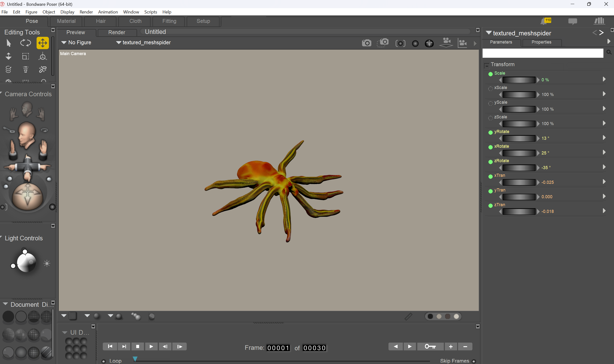
Task: Select the Chain Break tool
Action: click(x=42, y=70)
